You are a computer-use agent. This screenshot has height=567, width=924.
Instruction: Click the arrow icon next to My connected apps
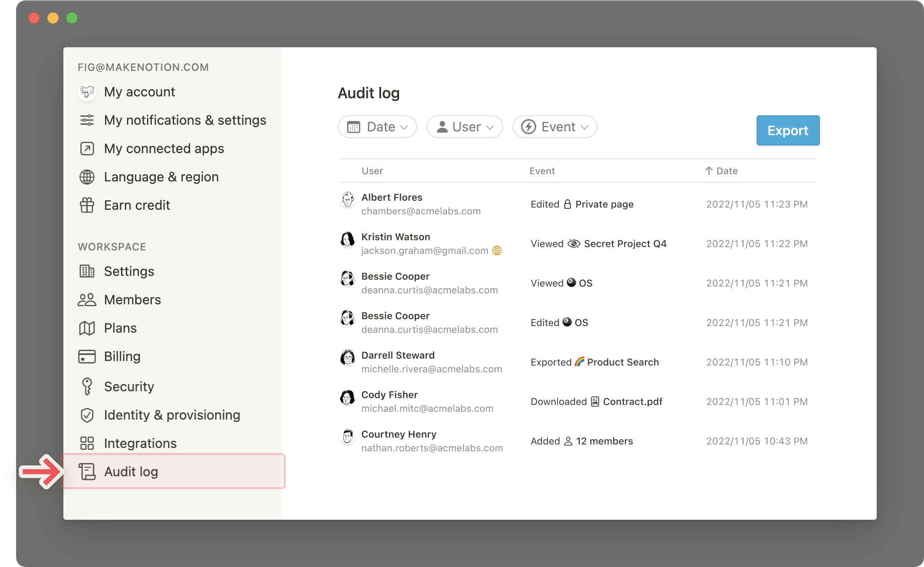click(x=87, y=148)
